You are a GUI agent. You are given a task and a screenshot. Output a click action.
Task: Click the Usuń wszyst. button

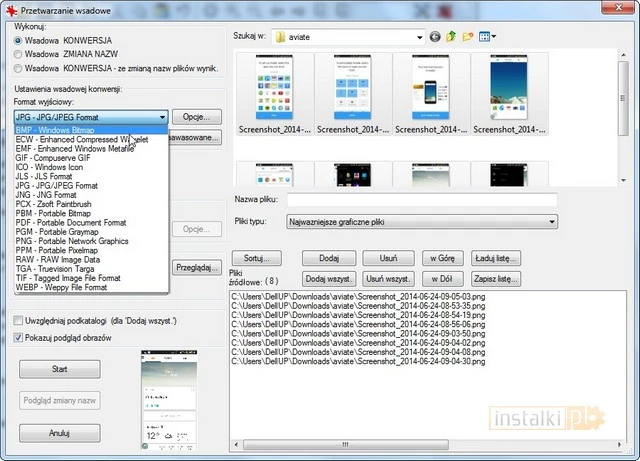pyautogui.click(x=387, y=278)
